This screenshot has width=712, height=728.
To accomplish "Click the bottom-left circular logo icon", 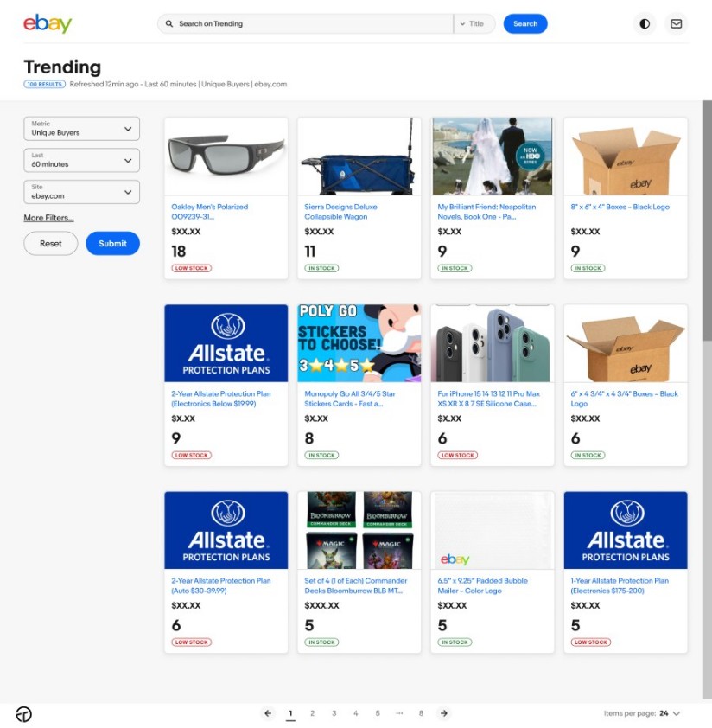I will (23, 713).
